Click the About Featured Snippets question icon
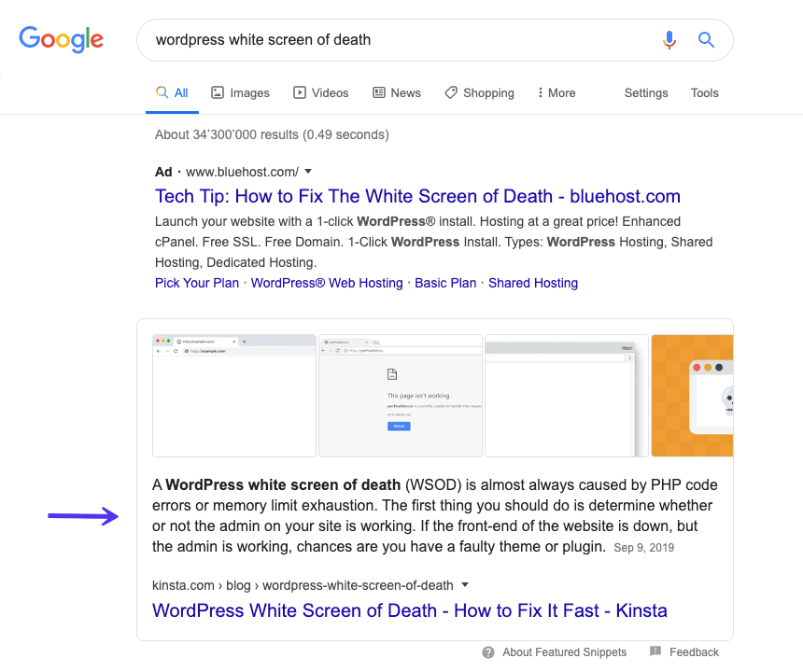 click(488, 652)
